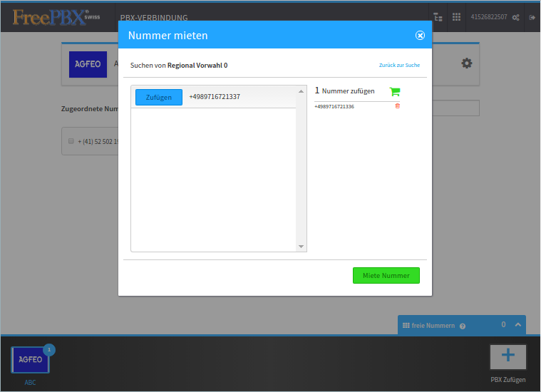Click the Zufügen button for +4989716721337
Image resolution: width=541 pixels, height=392 pixels.
tap(159, 98)
